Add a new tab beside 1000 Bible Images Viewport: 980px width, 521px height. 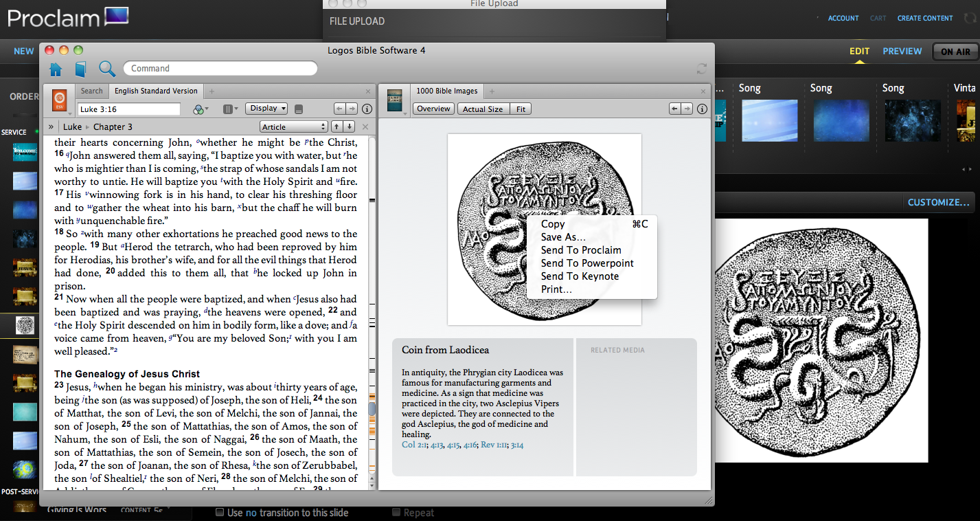tap(492, 91)
